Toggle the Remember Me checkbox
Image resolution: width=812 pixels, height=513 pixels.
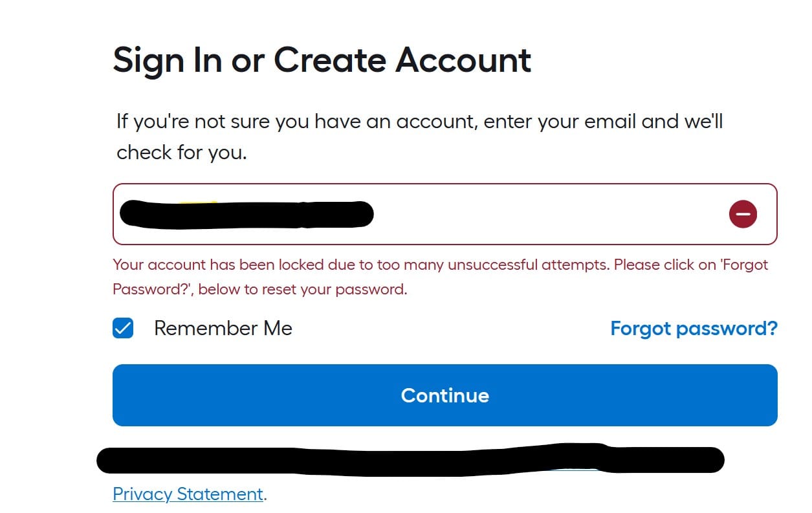pyautogui.click(x=123, y=329)
